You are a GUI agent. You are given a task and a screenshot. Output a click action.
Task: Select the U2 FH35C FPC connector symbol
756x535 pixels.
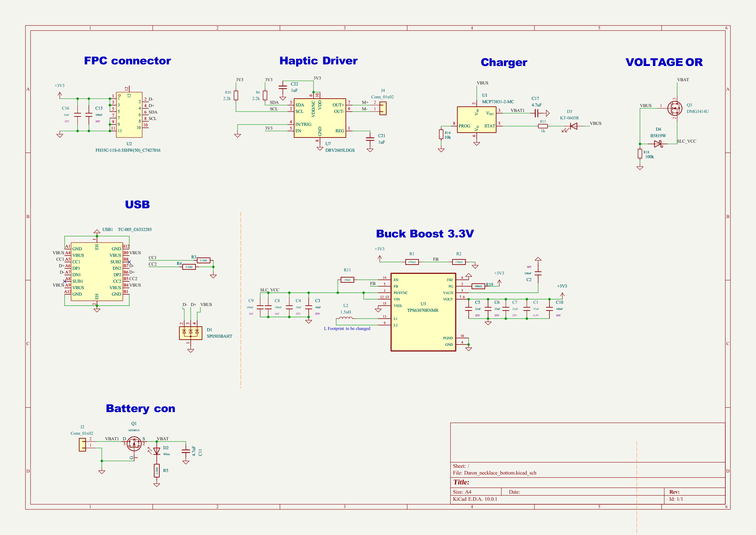129,115
